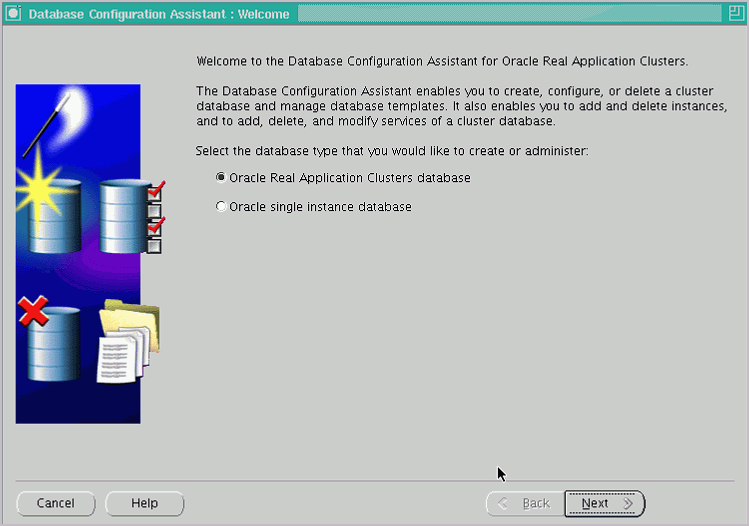Click the description paragraph about cluster databases
This screenshot has height=526, width=749.
pyautogui.click(x=455, y=106)
